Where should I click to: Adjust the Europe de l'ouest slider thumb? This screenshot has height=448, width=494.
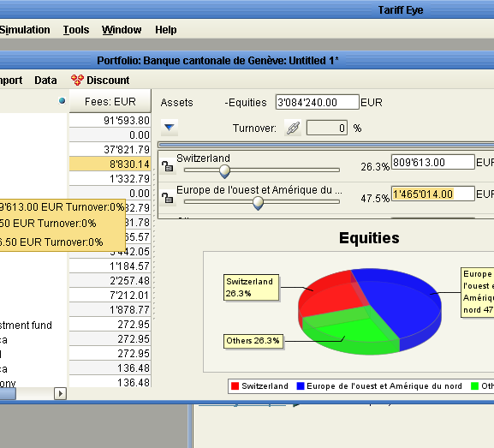[x=258, y=203]
